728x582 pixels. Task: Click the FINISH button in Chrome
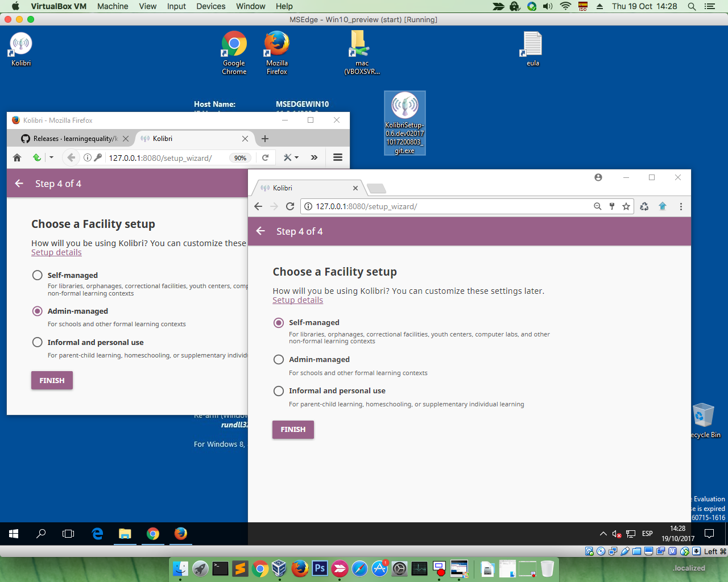[292, 430]
